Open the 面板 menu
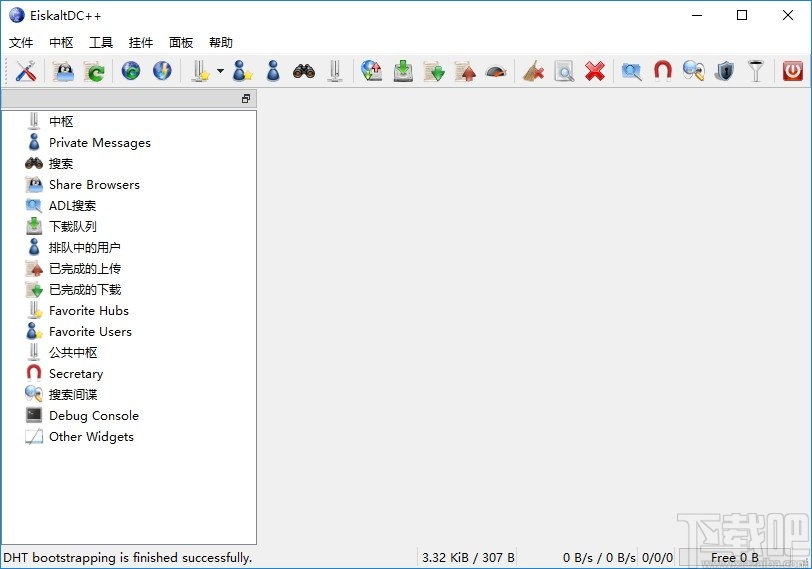 (181, 42)
